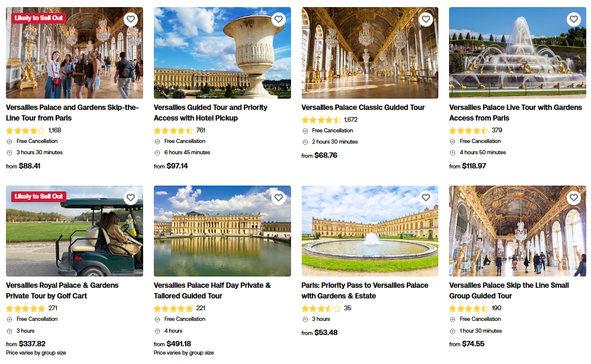Click star rating with 1,672 reviews
Screen dimensions: 591x364
point(321,120)
